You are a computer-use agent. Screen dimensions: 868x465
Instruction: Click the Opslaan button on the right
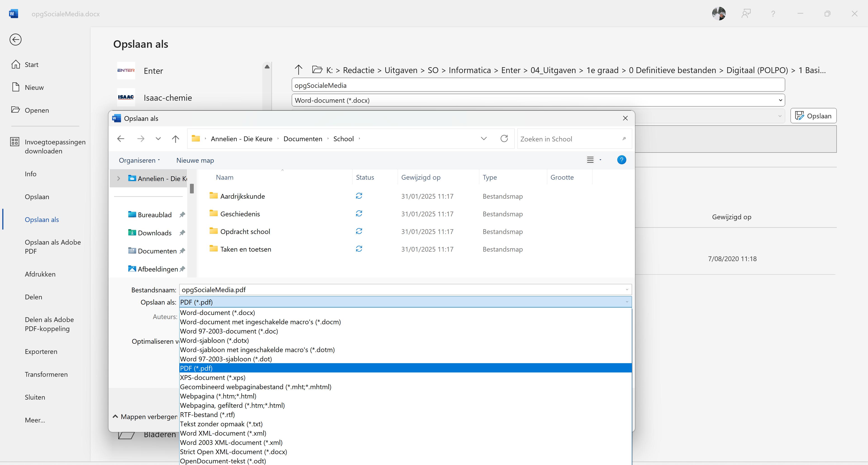[814, 116]
